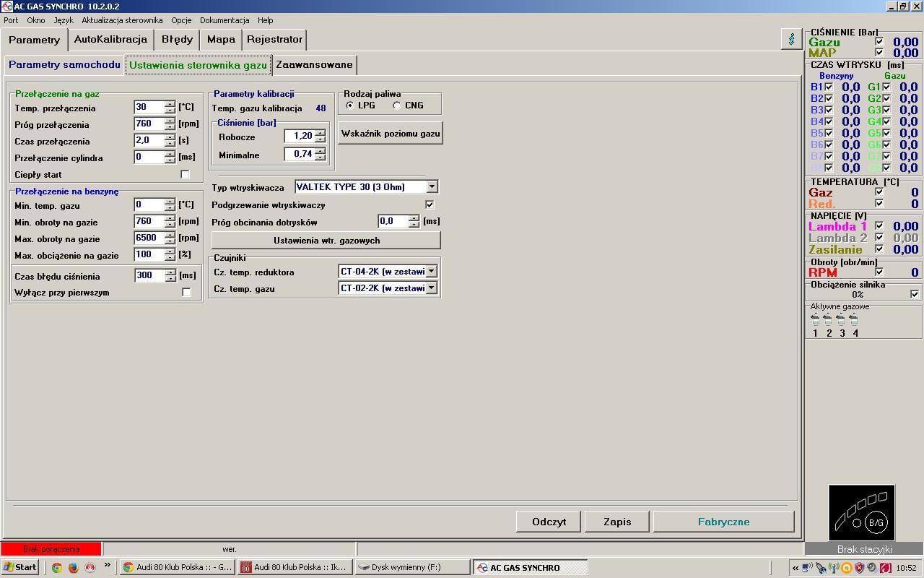Open the Dokumentacja menu
The width and height of the screenshot is (924, 578).
[225, 20]
